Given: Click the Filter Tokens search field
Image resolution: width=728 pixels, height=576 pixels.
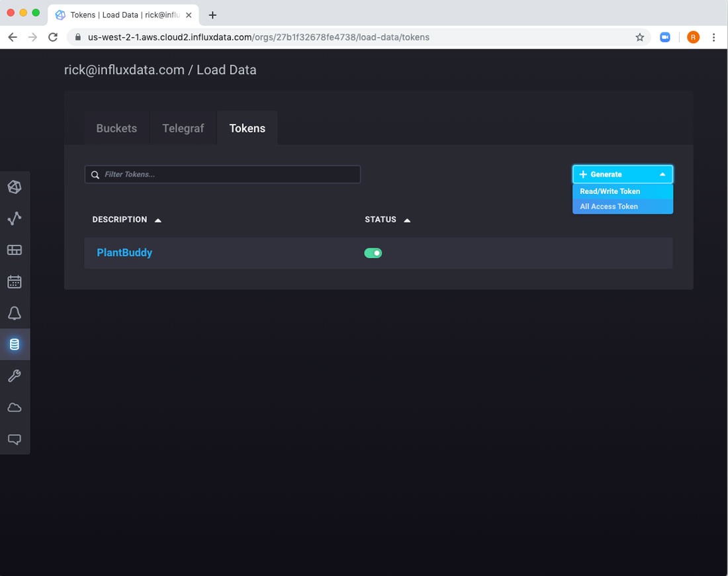Looking at the screenshot, I should point(222,174).
